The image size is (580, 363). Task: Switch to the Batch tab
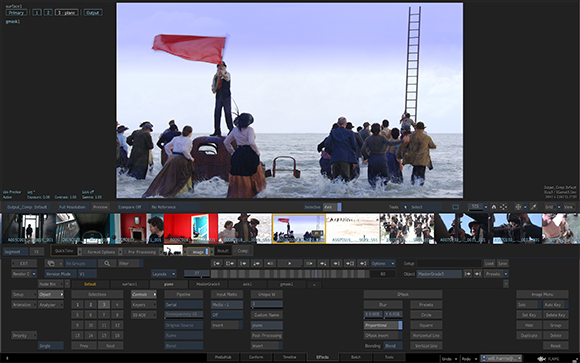coord(355,357)
